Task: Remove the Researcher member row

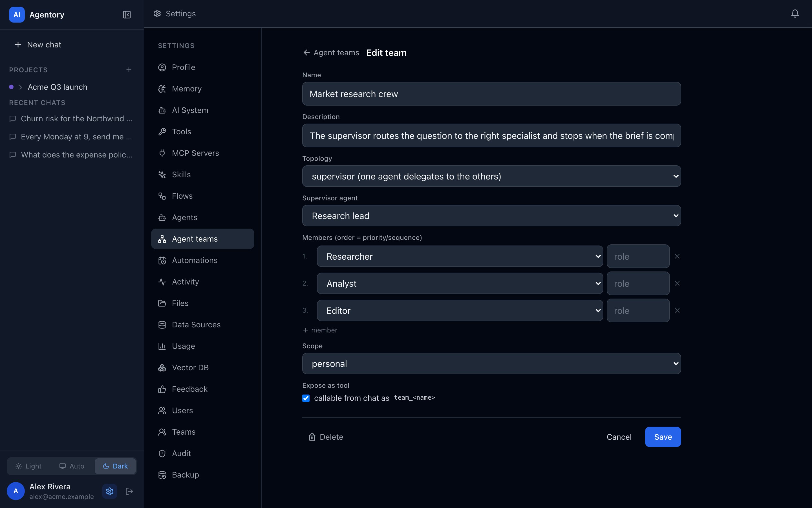Action: (x=677, y=256)
